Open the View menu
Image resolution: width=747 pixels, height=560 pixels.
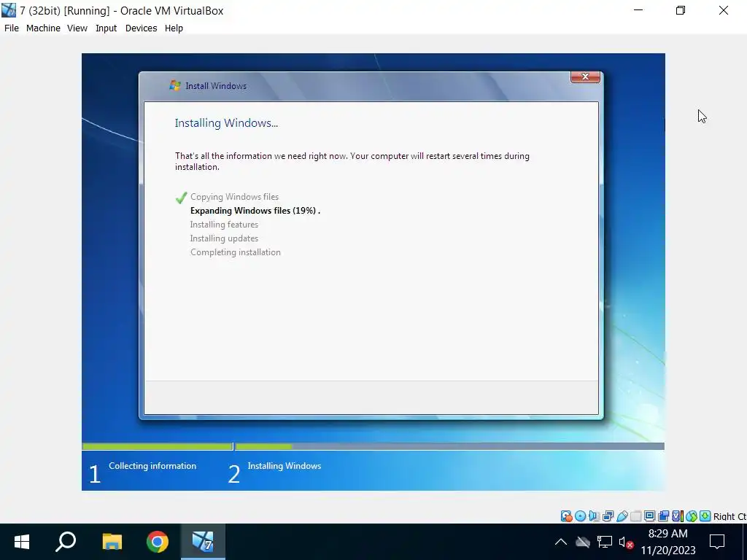pyautogui.click(x=77, y=28)
